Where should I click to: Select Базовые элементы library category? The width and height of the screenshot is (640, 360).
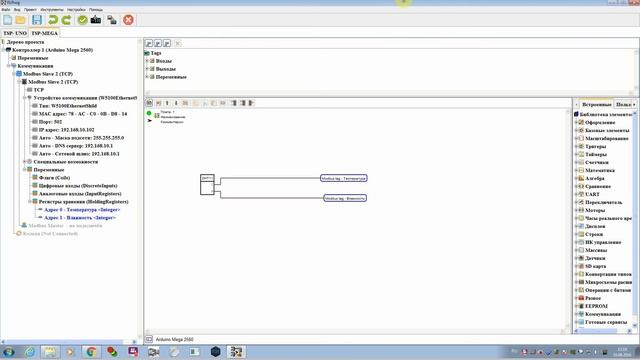(607, 131)
